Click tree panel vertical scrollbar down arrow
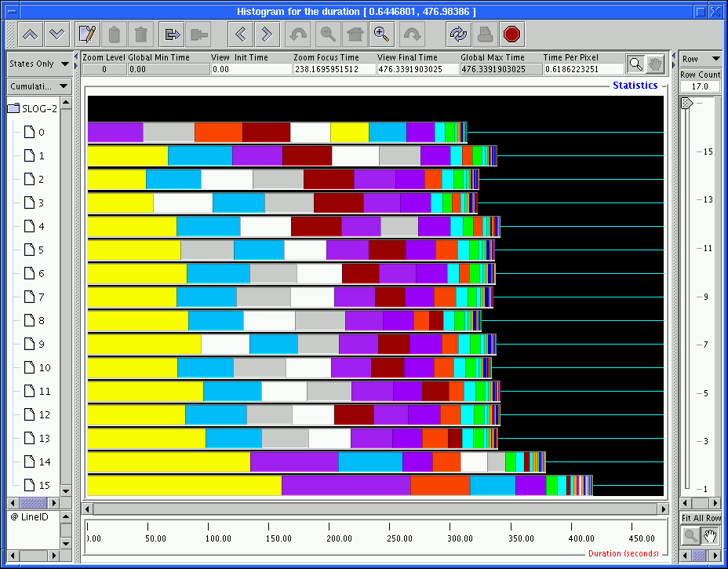The image size is (728, 569). pyautogui.click(x=66, y=491)
